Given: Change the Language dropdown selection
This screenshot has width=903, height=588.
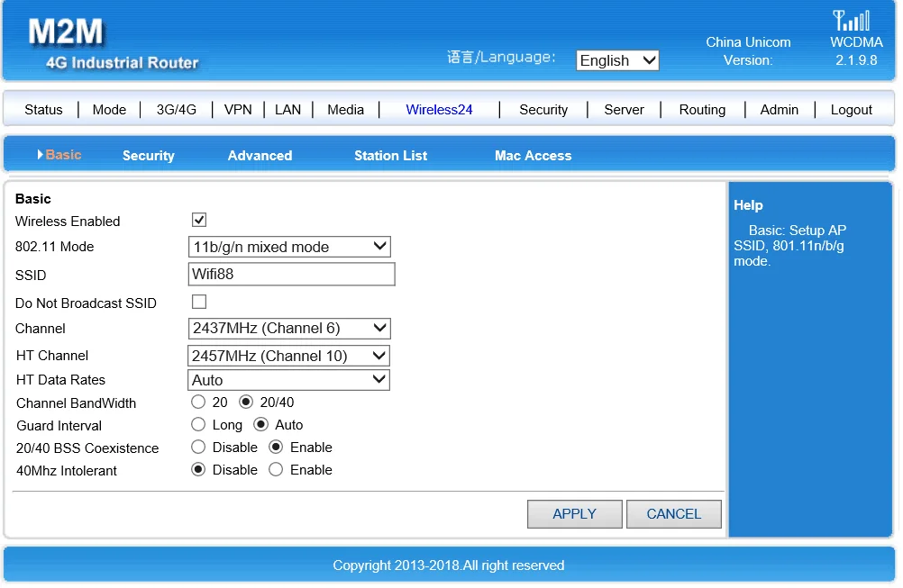Looking at the screenshot, I should 617,60.
